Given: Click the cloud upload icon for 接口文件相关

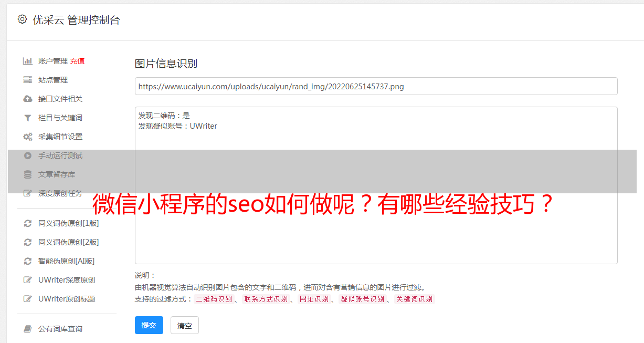Looking at the screenshot, I should point(28,99).
